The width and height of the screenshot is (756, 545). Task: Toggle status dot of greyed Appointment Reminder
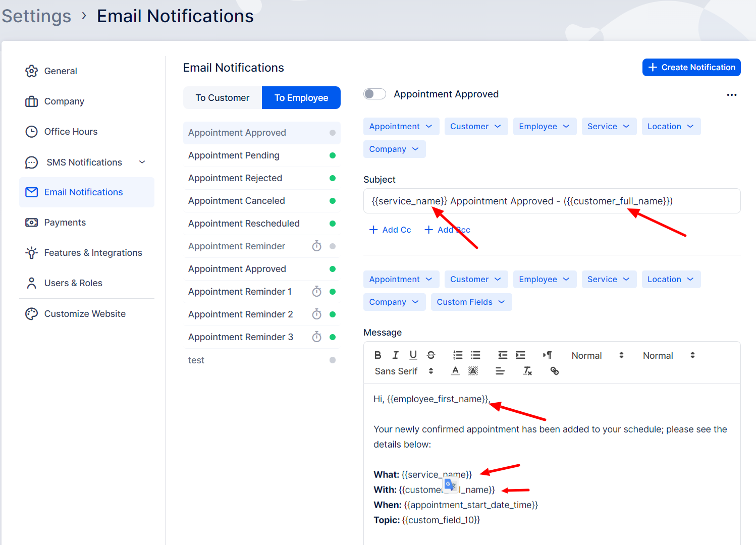click(333, 246)
